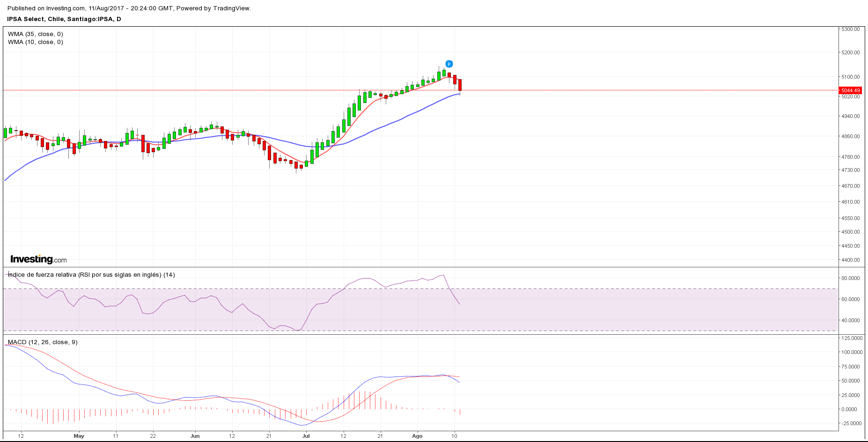Click the MACD (12, 26, close, 9) label

43,342
